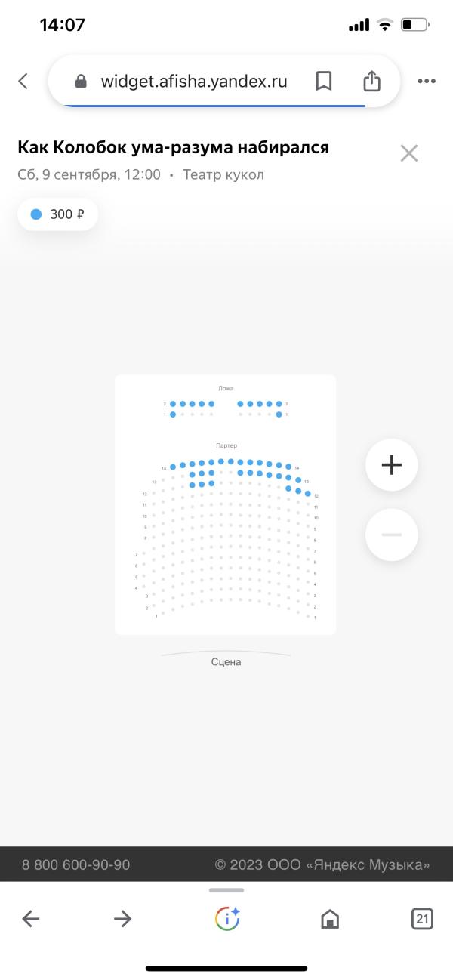The height and width of the screenshot is (980, 453).
Task: Select first blue seat in left Ложа row 2
Action: tap(173, 404)
